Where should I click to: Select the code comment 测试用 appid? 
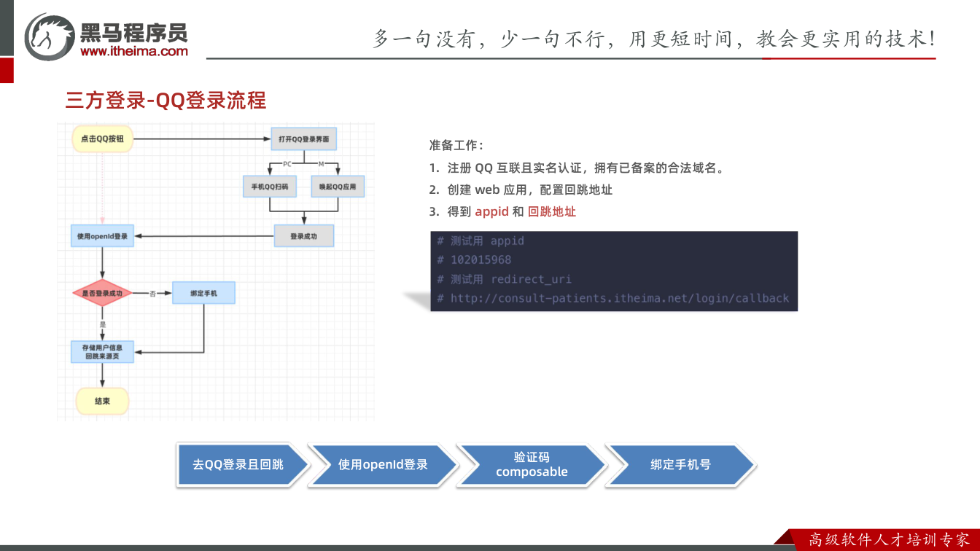click(x=481, y=241)
